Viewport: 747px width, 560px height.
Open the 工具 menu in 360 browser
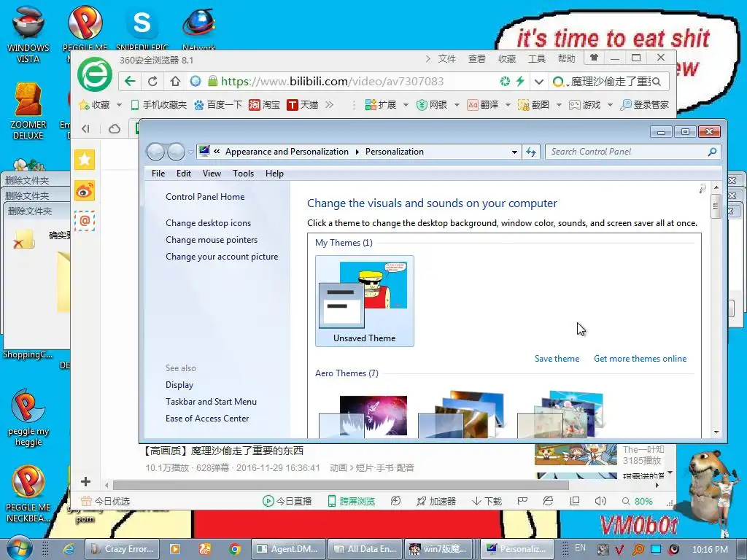point(536,58)
